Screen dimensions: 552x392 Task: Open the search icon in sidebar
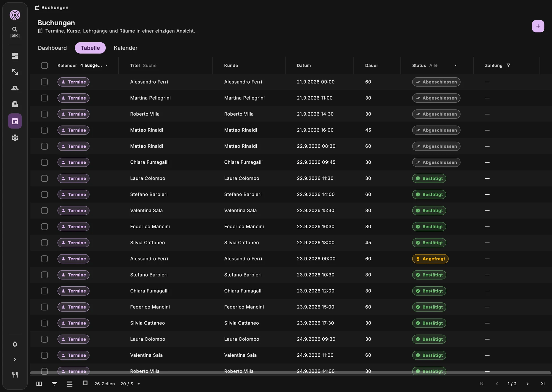15,29
